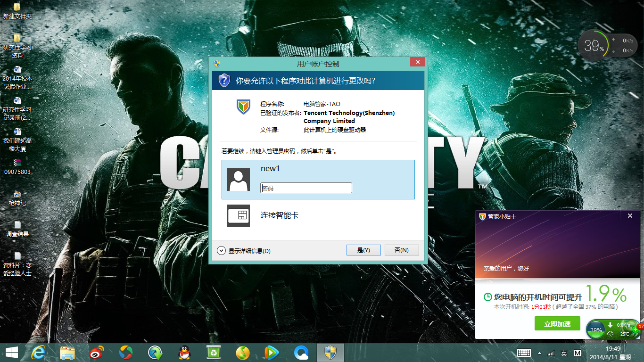The height and width of the screenshot is (362, 644).
Task: Click the 电脑管家-TAO program name text
Action: [x=322, y=104]
